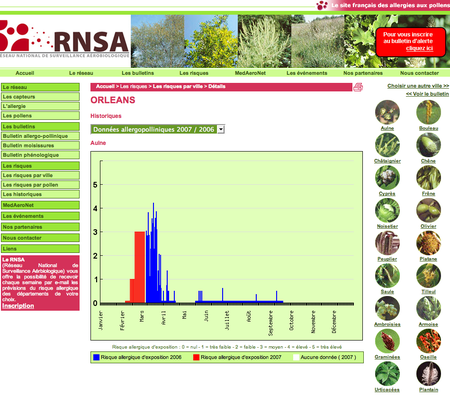
Task: Click Voir le bulletin link
Action: click(427, 94)
